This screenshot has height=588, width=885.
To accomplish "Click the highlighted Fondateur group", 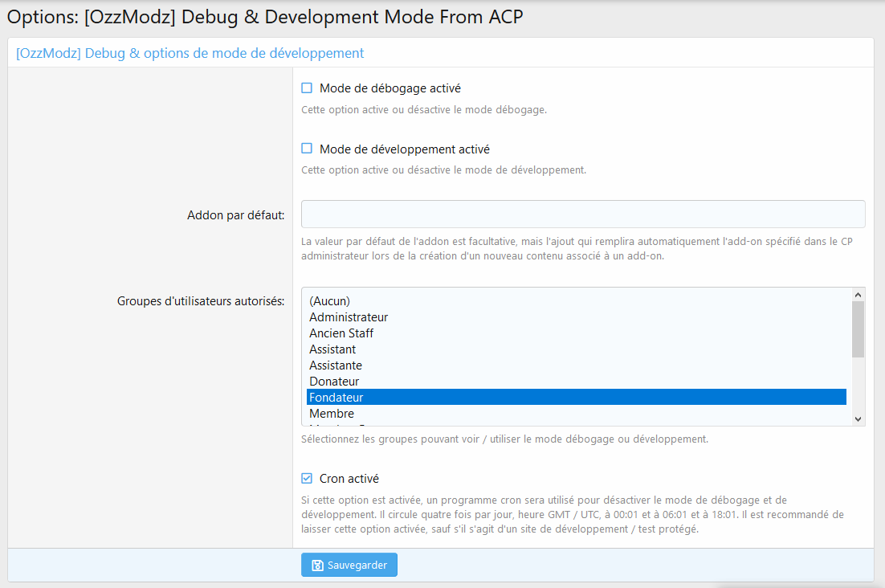I will (336, 398).
